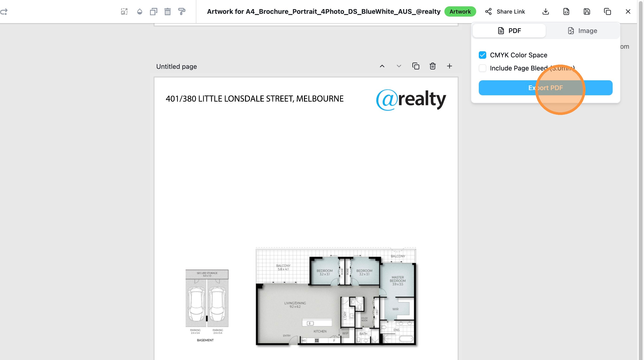Click the duplicate element icon in toolbar

154,11
